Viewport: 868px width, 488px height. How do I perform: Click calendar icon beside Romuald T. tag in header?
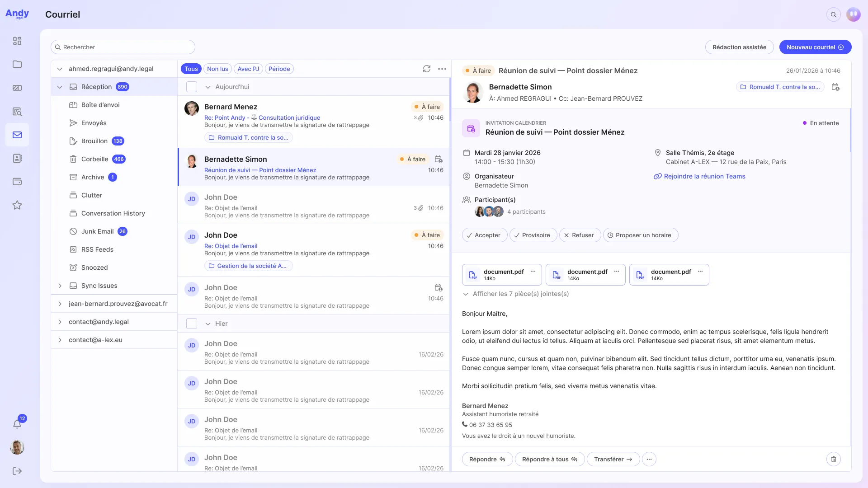coord(835,87)
